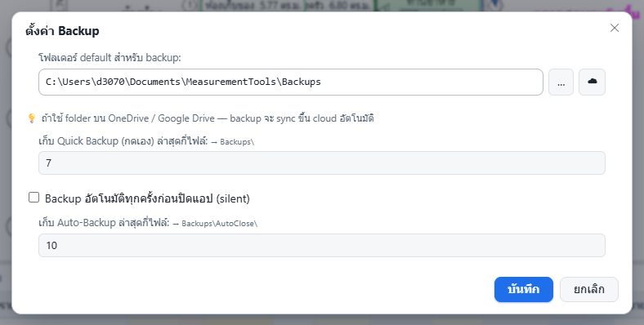Click the cloud folder icon button

[x=592, y=82]
